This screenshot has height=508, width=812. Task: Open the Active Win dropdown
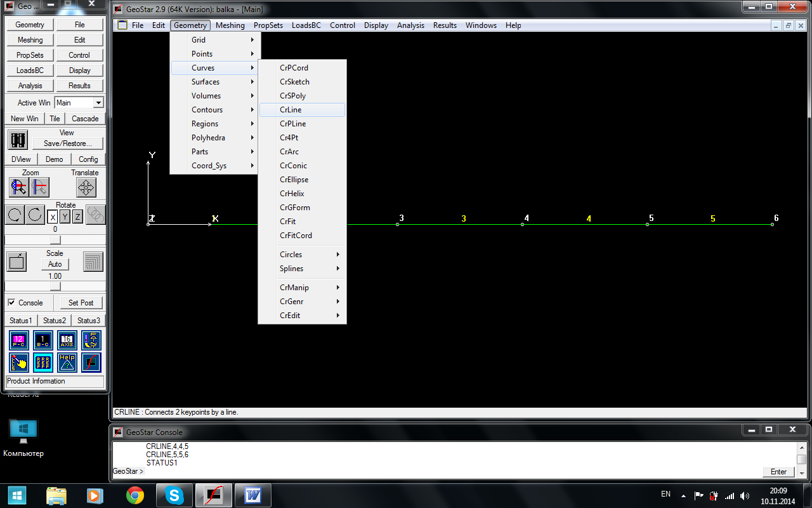click(98, 103)
